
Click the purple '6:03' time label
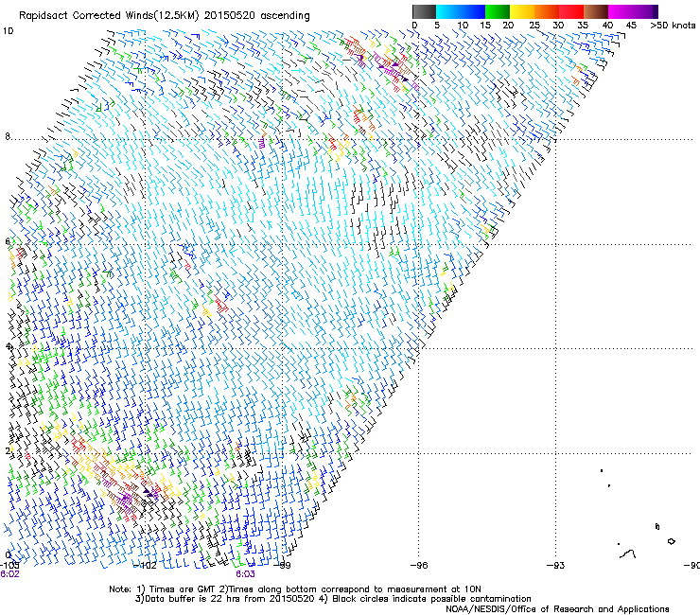[x=246, y=574]
